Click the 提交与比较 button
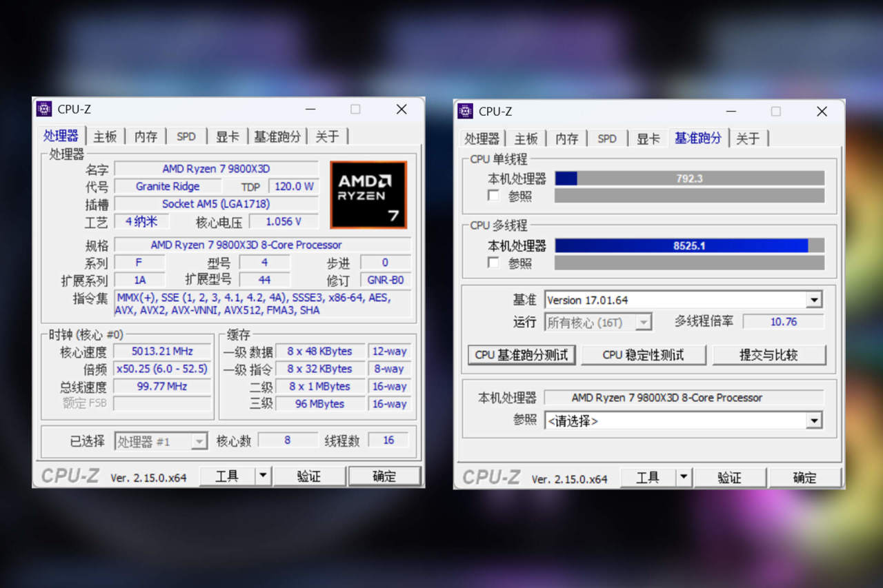Viewport: 883px width, 588px height. [x=768, y=355]
